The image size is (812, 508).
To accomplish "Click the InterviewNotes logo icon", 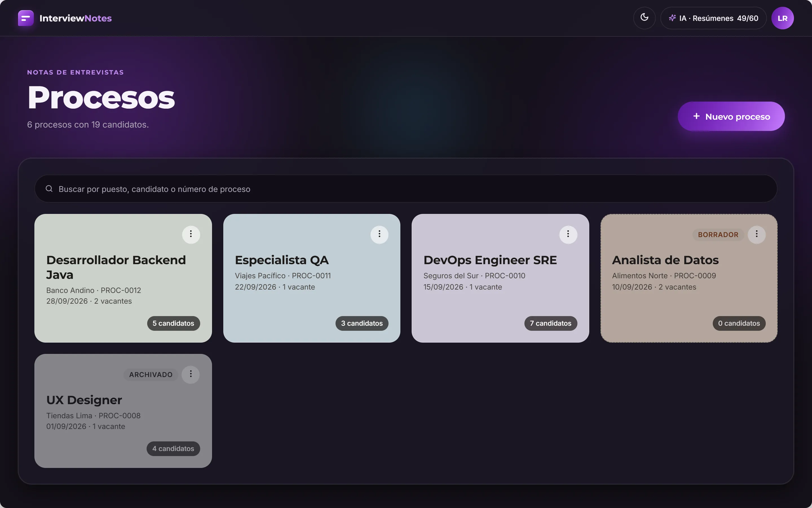I will 26,18.
